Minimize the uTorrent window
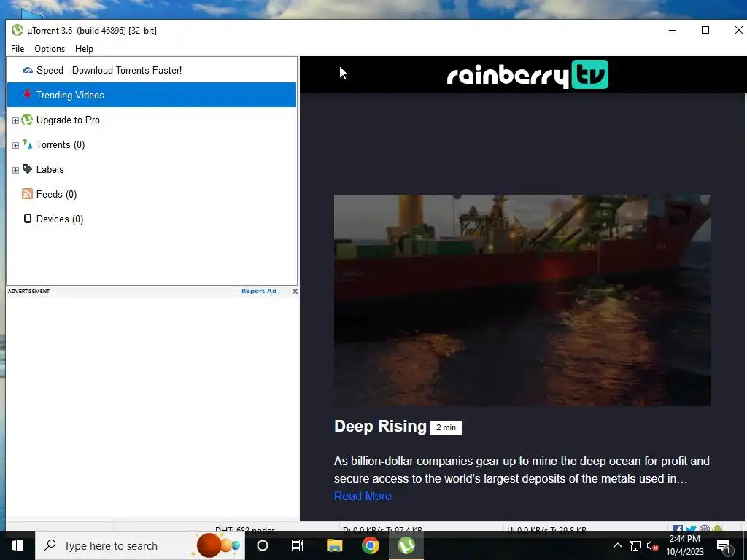 coord(673,30)
